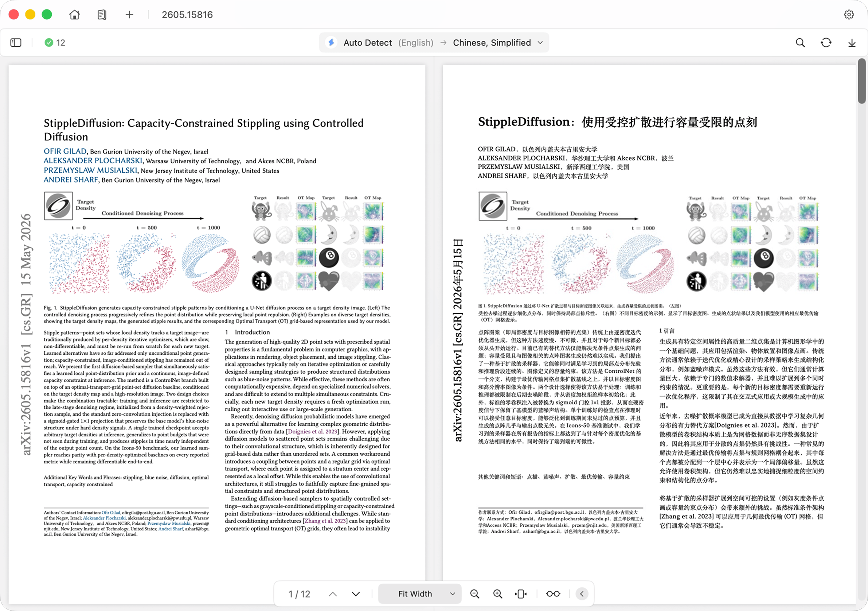Click the page number field 1 / 12
This screenshot has height=611, width=868.
pos(299,594)
